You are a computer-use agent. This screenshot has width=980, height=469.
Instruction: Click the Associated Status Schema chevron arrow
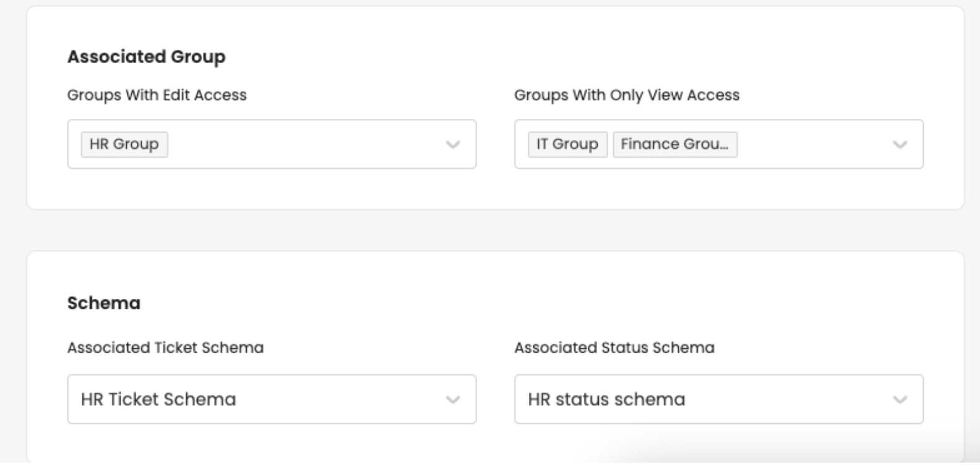900,400
